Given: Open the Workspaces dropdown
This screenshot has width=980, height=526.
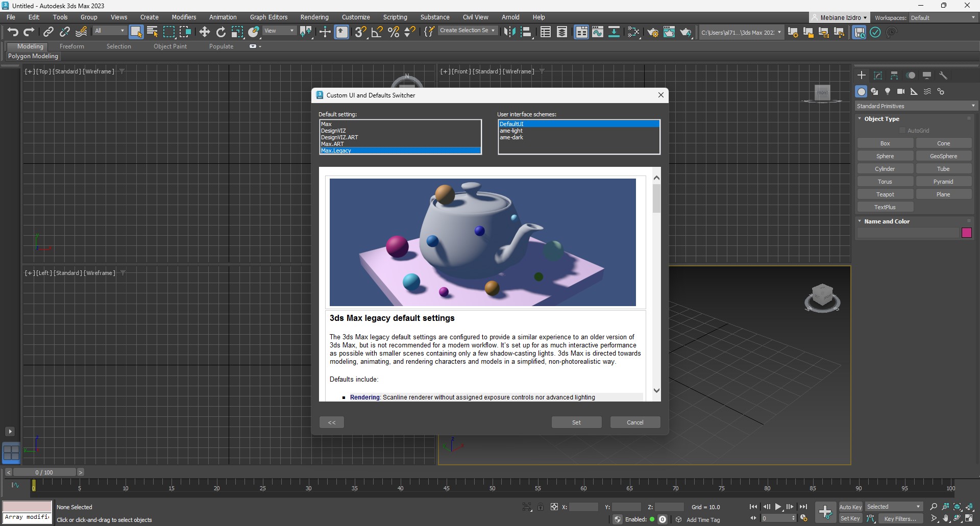Looking at the screenshot, I should pyautogui.click(x=943, y=18).
